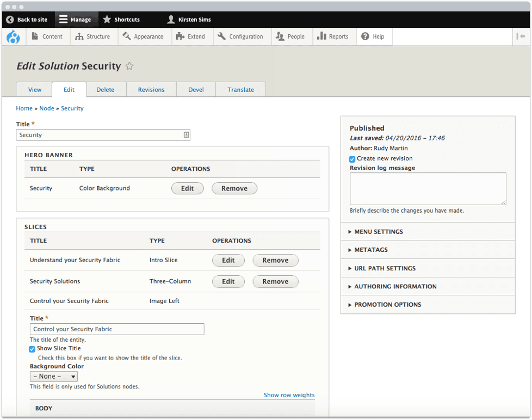Edit the Security Solutions slice
This screenshot has width=532, height=420.
click(x=228, y=282)
